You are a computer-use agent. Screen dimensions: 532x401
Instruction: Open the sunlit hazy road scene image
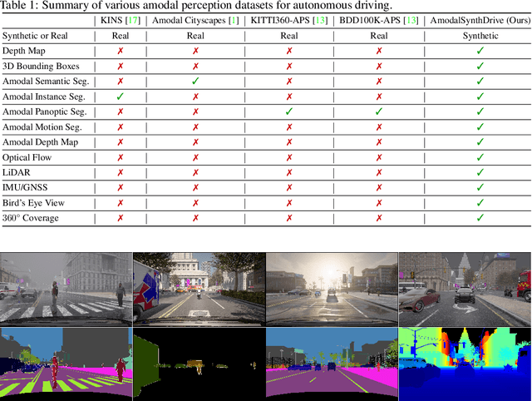click(x=332, y=288)
